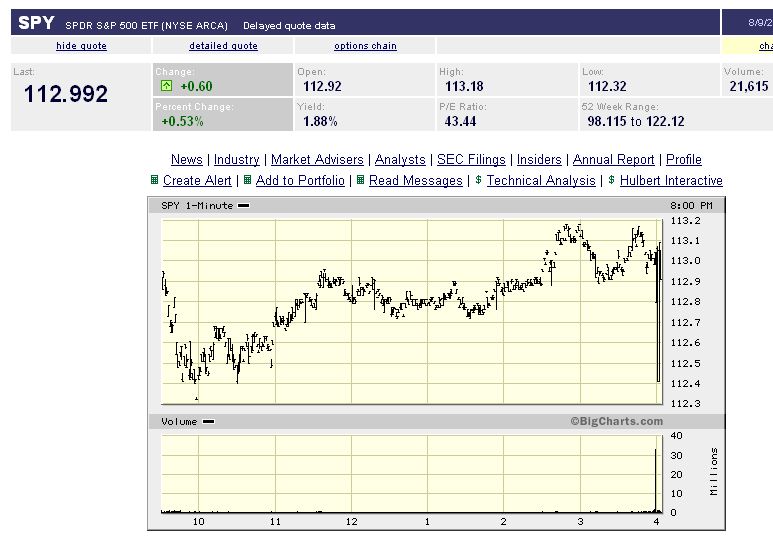Click the green up-arrow change icon

point(167,86)
